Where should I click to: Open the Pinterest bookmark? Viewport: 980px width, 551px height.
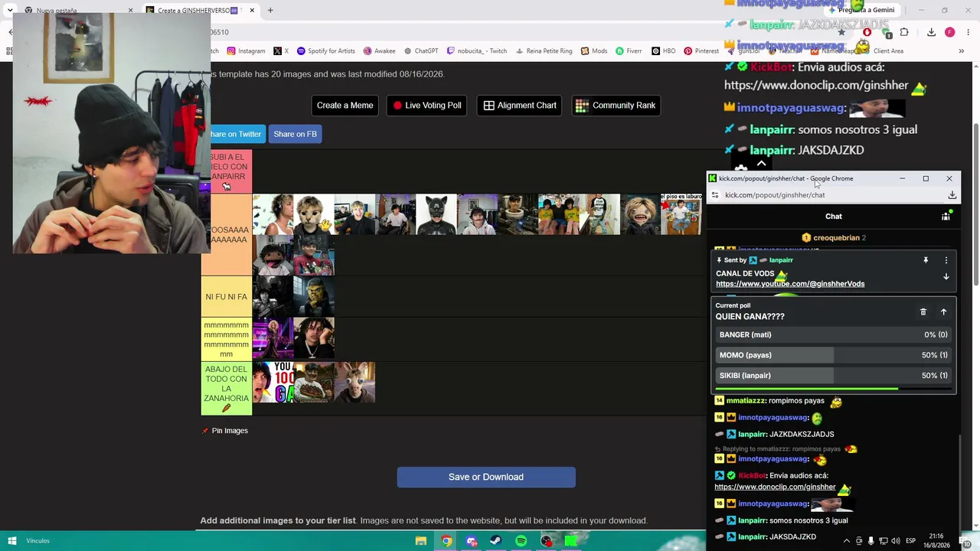[x=701, y=51]
